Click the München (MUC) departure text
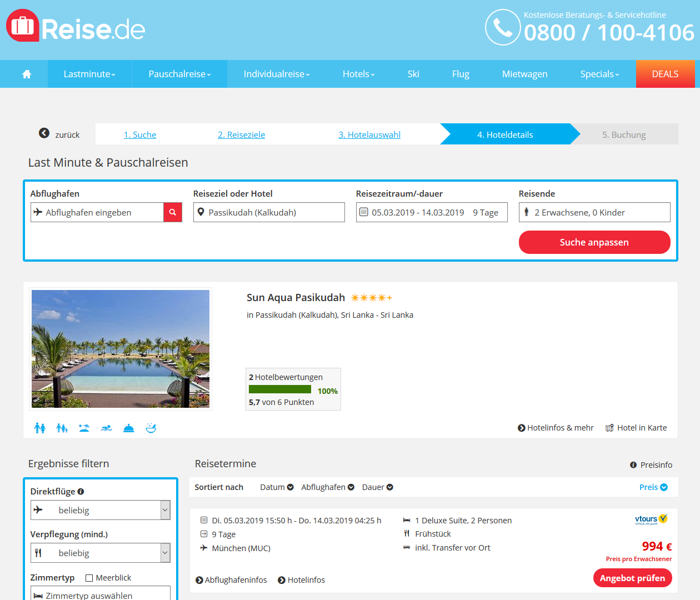This screenshot has width=700, height=600. 241,548
